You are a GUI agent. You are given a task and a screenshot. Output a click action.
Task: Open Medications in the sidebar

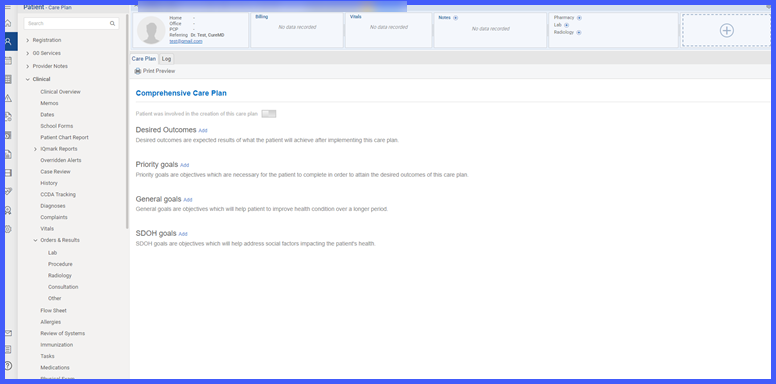(x=55, y=368)
